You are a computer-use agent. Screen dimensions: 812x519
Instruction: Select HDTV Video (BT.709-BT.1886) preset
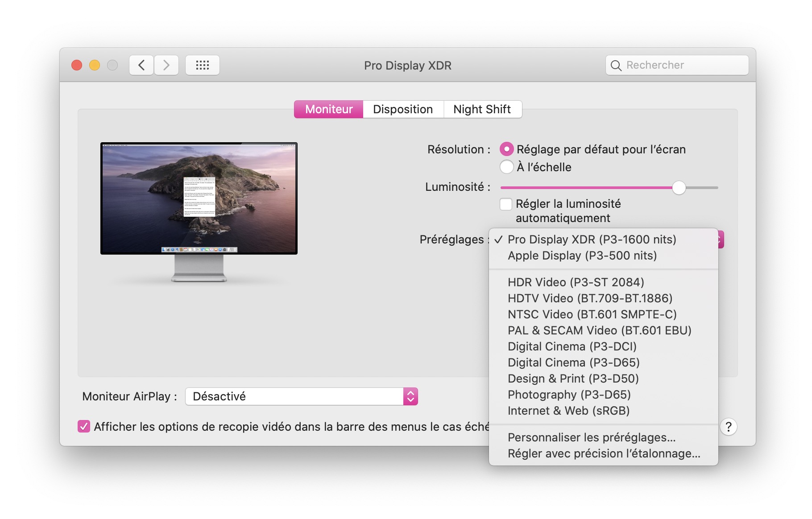pyautogui.click(x=604, y=298)
